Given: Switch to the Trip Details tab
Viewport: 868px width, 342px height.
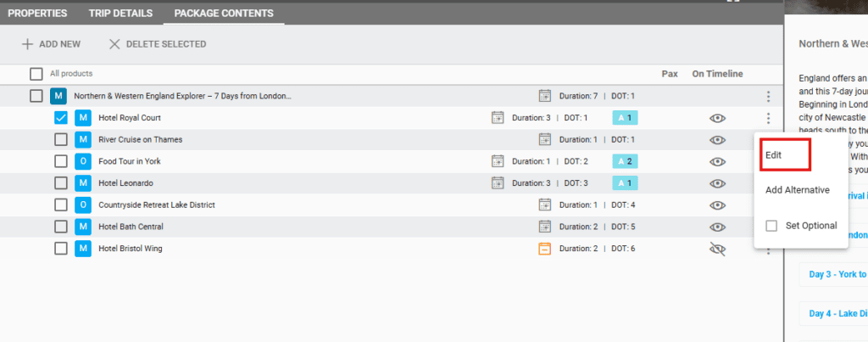Looking at the screenshot, I should click(x=120, y=14).
